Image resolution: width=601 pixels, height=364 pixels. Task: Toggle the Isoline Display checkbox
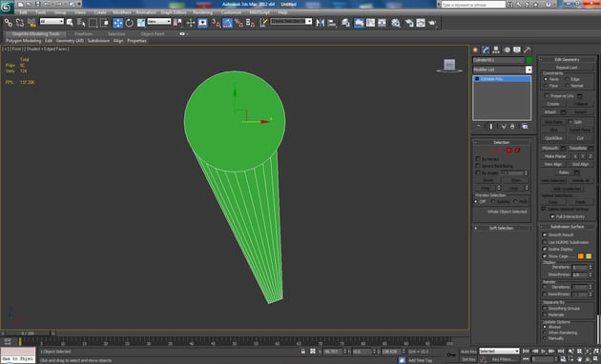pos(545,249)
